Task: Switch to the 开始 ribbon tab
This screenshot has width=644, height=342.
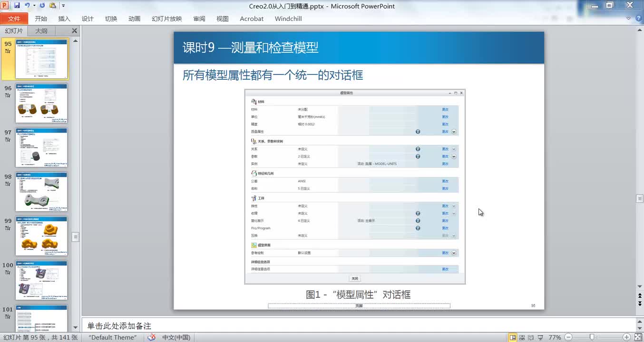Action: 41,19
